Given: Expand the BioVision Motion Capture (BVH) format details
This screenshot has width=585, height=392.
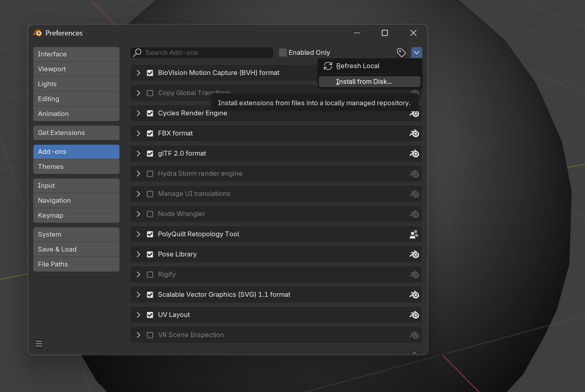Looking at the screenshot, I should 138,73.
